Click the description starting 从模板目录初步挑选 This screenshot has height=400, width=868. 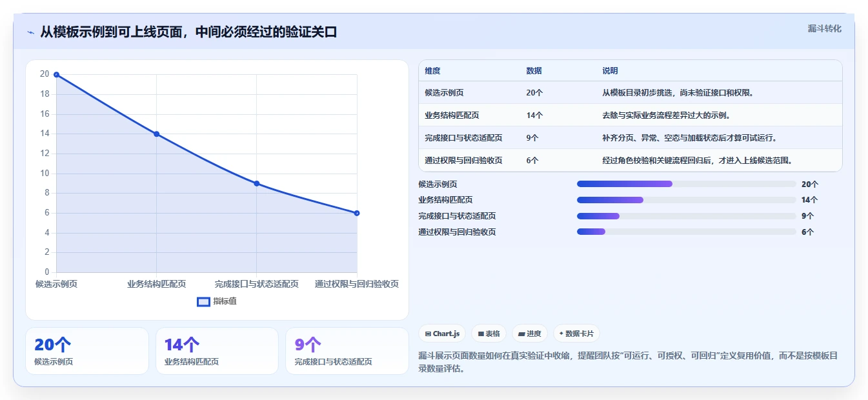678,93
